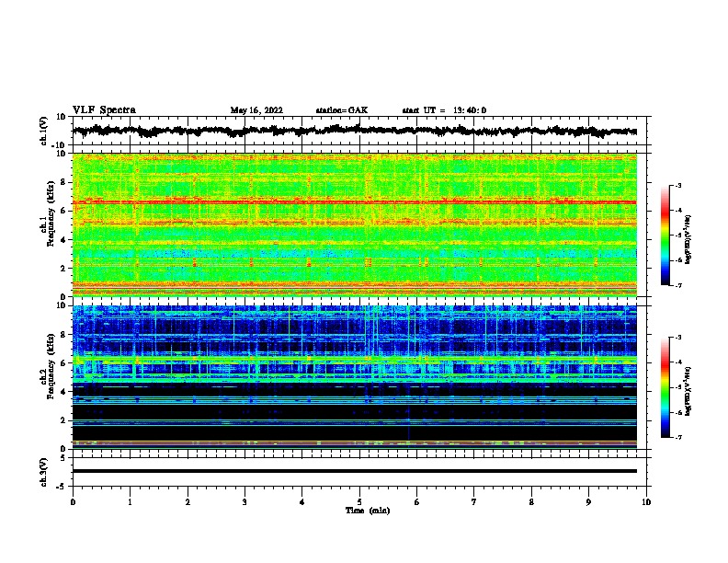Click the '8' kHz tick of ch.1 spectrogram

click(63, 182)
